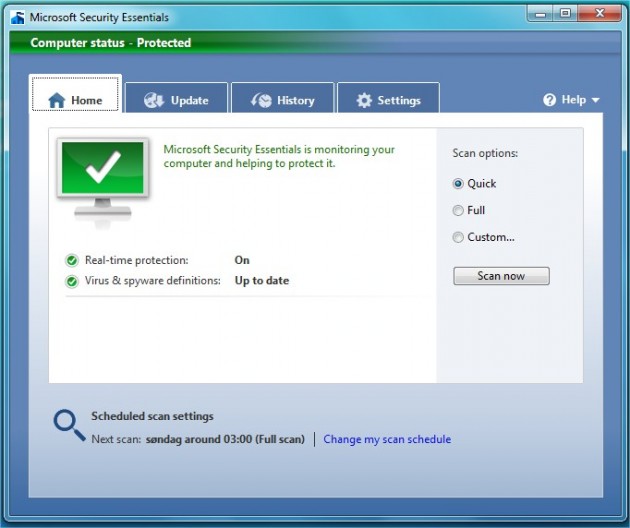
Task: Click the house icon on Home tab
Action: point(57,100)
